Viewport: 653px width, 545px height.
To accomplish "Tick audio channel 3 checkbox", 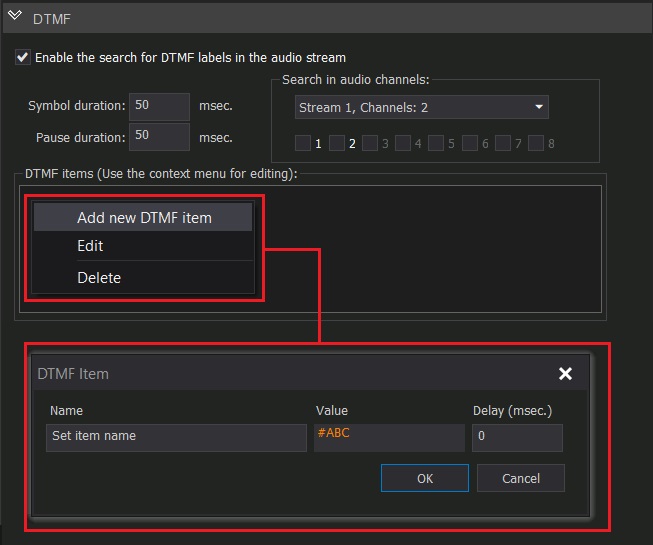I will point(370,143).
